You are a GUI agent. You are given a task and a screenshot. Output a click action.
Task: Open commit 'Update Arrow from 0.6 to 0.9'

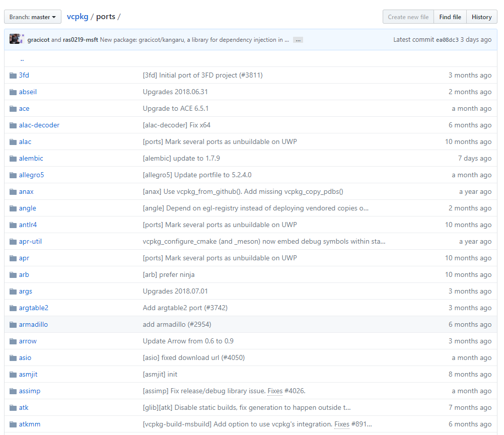pos(188,341)
